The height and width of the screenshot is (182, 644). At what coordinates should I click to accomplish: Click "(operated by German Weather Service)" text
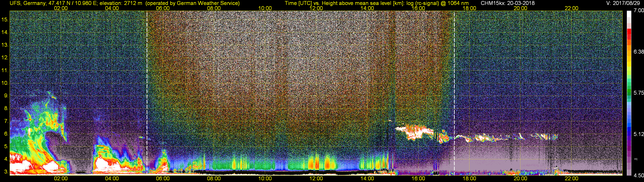pos(193,3)
